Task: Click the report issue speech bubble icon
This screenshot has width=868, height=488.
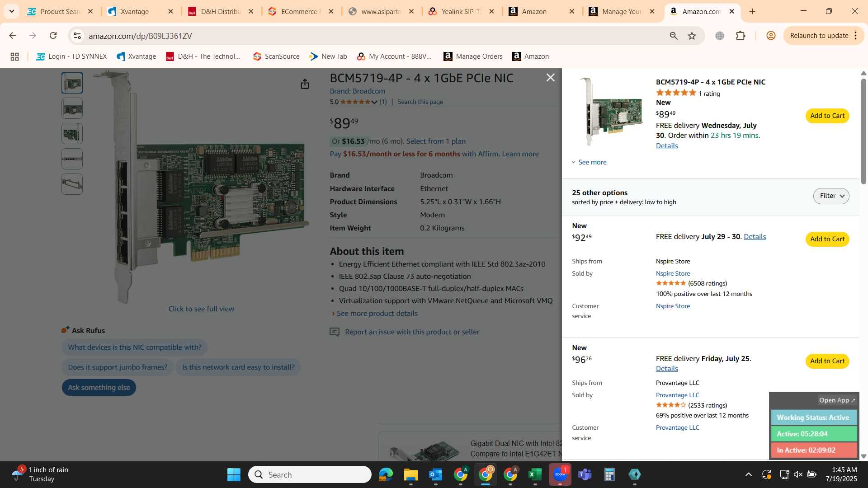Action: (335, 332)
